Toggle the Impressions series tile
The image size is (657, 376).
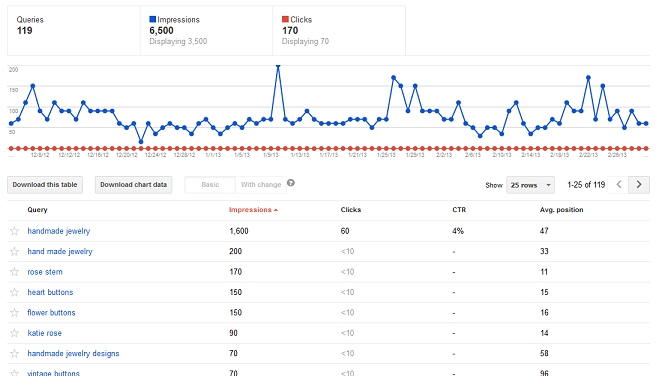click(x=206, y=30)
